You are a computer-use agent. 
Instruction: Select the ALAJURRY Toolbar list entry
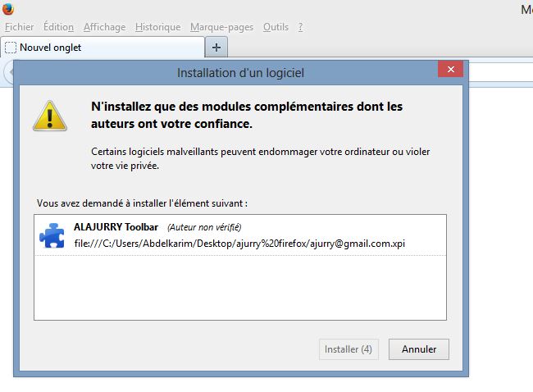click(240, 235)
